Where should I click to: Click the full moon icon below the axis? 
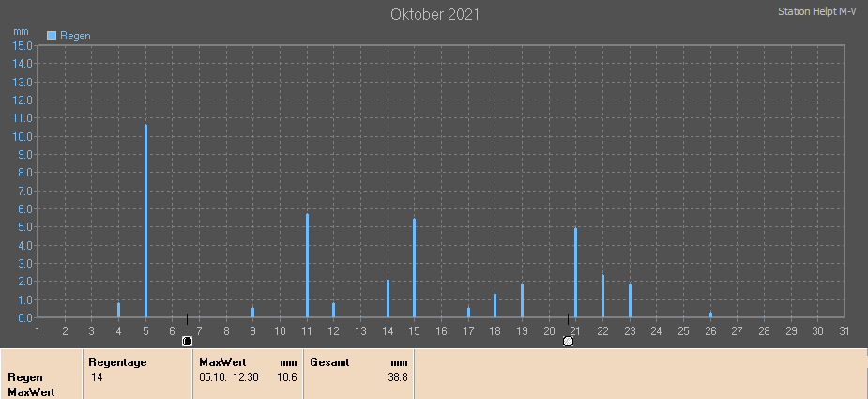point(568,342)
